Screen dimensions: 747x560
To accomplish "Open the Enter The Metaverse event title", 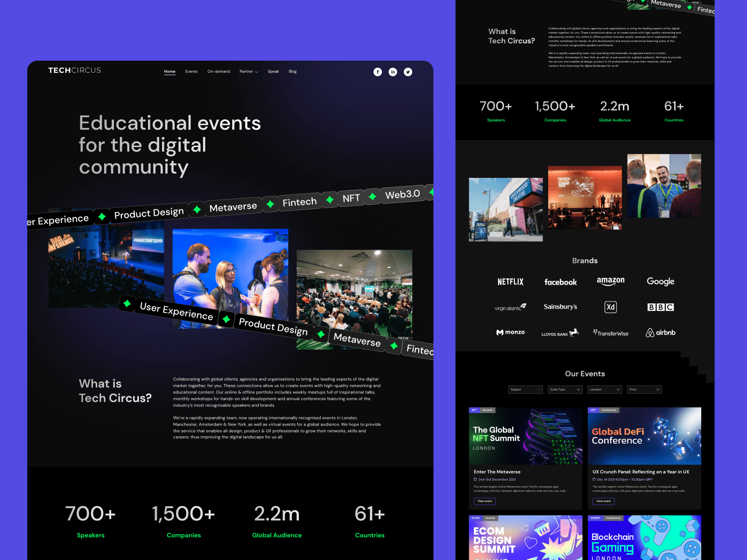I will click(497, 472).
